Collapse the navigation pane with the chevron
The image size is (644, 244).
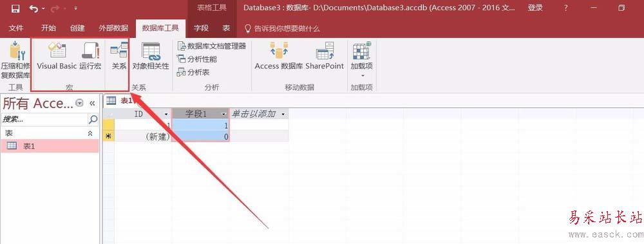click(x=92, y=103)
